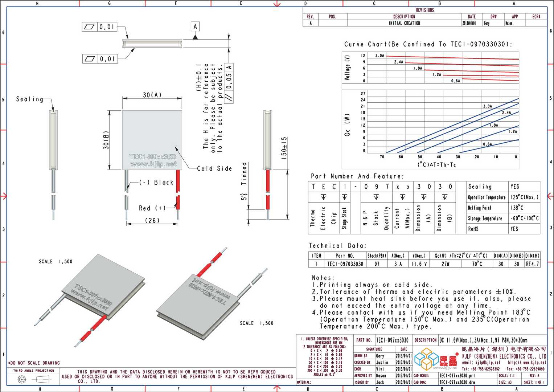The image size is (554, 392).
Task: Click the Voltage (V) axis label
Action: 348,67
